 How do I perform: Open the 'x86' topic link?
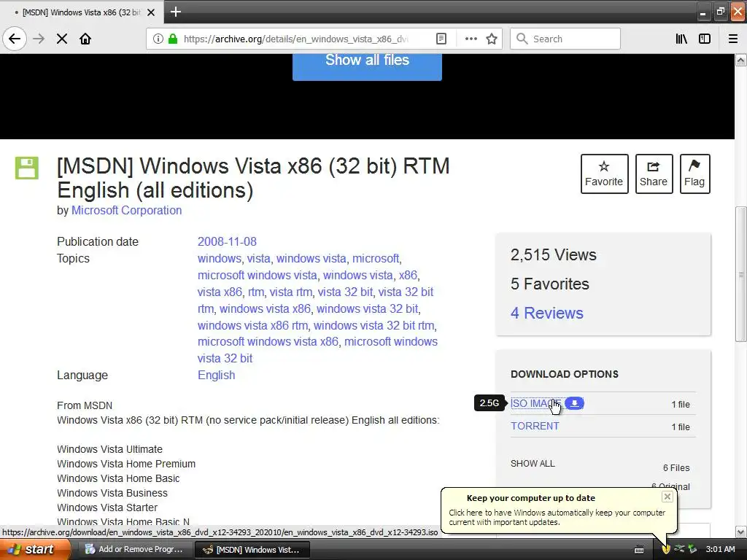click(x=408, y=275)
